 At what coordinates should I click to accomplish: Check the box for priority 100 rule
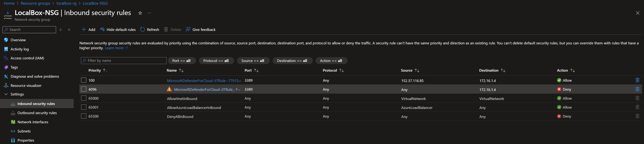pyautogui.click(x=84, y=80)
